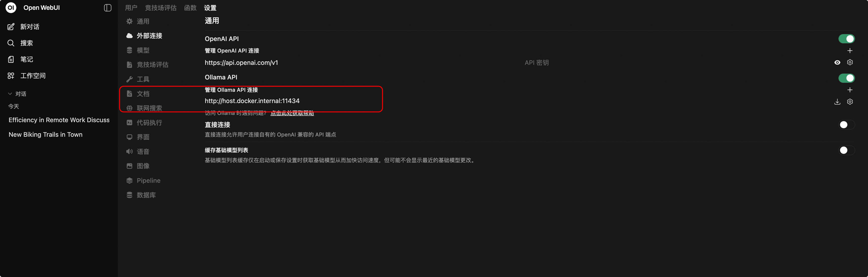Click the search magnifier icon in sidebar
This screenshot has width=868, height=277.
[11, 43]
